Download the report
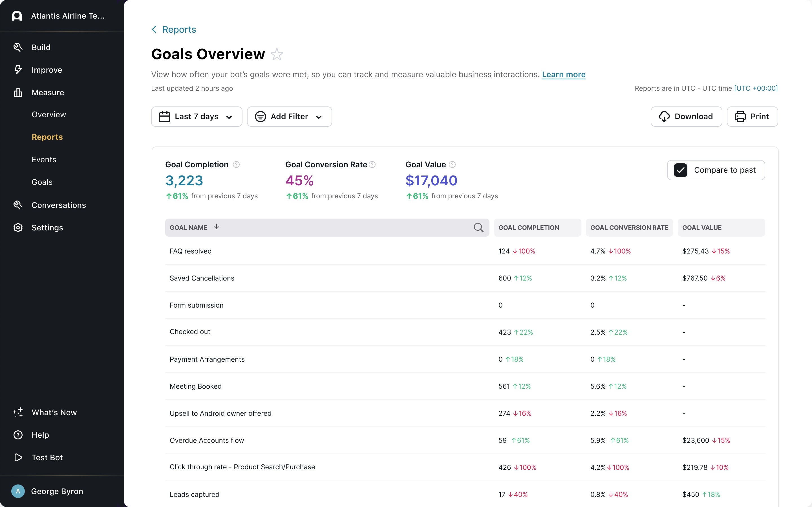The height and width of the screenshot is (507, 812). (686, 117)
